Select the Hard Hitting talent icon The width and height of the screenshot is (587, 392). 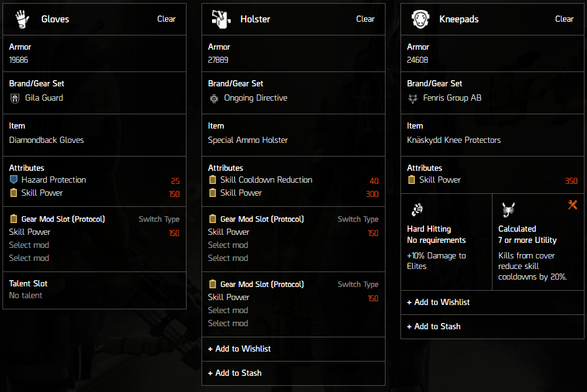pos(417,209)
